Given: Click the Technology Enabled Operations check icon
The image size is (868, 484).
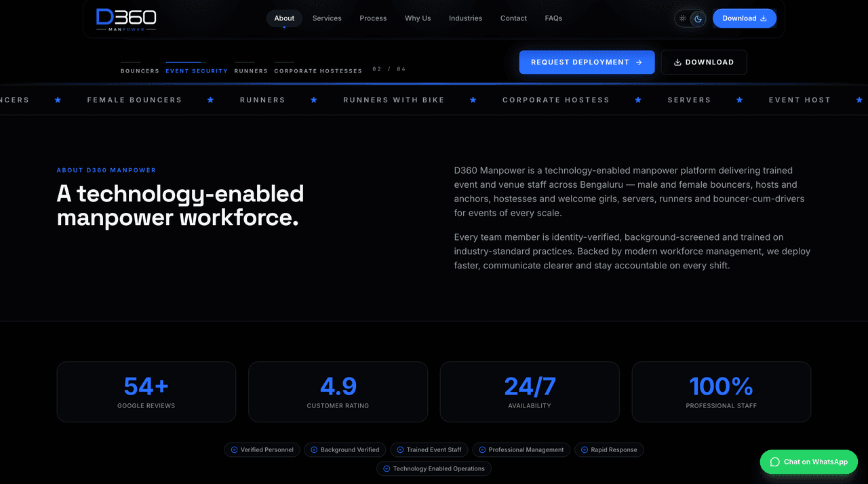Looking at the screenshot, I should pos(387,468).
